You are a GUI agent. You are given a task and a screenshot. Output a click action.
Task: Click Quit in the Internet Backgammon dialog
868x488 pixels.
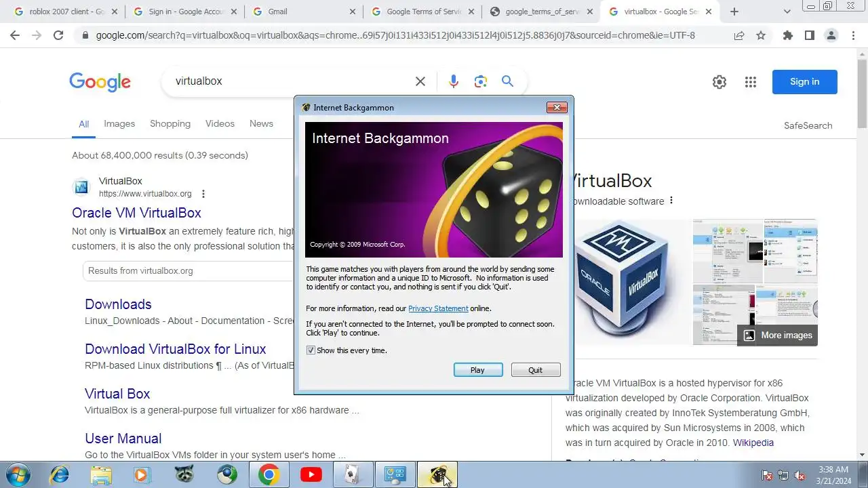pyautogui.click(x=536, y=370)
